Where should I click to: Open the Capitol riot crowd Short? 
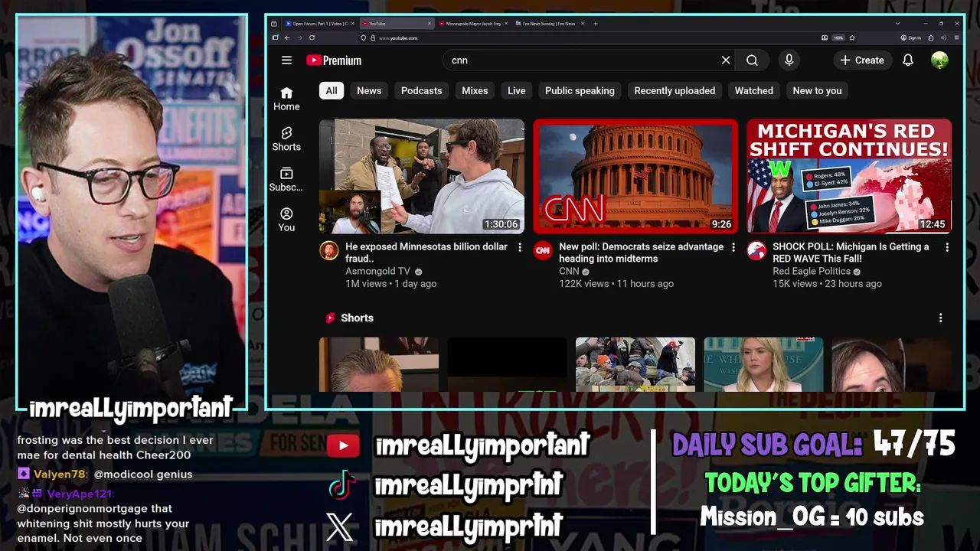(635, 364)
